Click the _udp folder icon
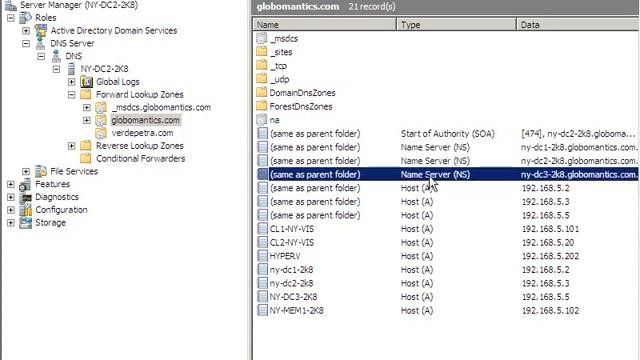 point(262,79)
